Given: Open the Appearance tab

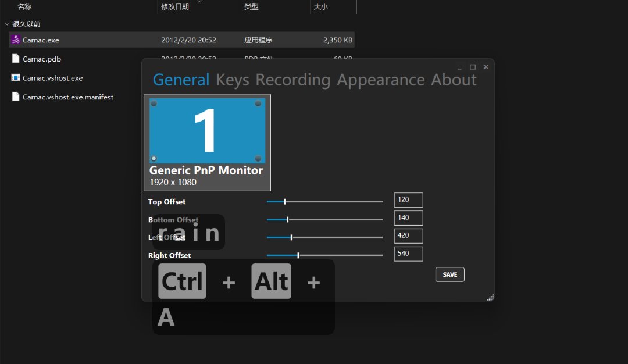Looking at the screenshot, I should coord(381,80).
